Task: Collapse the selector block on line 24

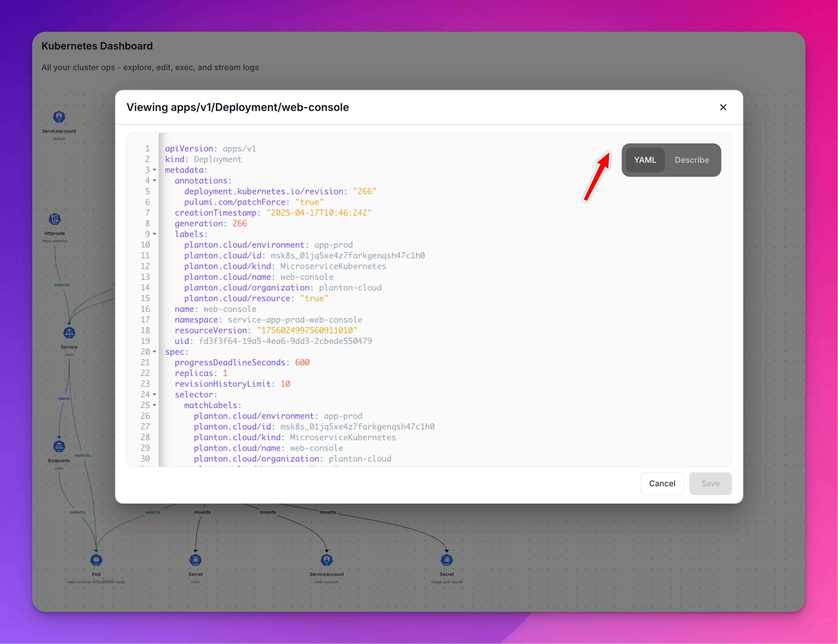Action: [x=155, y=394]
